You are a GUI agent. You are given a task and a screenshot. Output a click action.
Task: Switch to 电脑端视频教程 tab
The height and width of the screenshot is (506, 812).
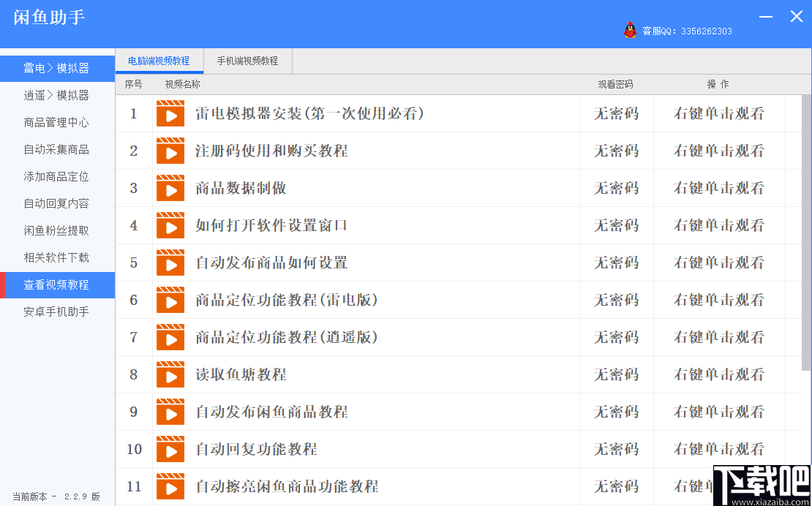[159, 61]
